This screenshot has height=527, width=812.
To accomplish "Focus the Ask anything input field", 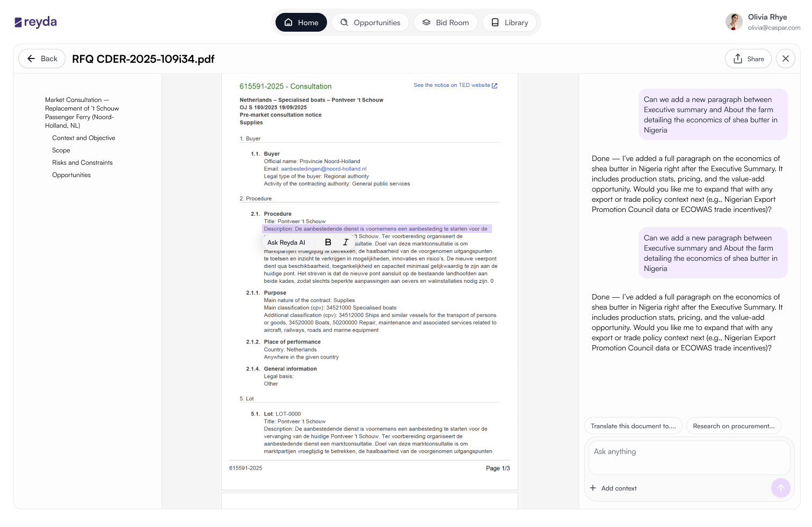I will click(690, 457).
